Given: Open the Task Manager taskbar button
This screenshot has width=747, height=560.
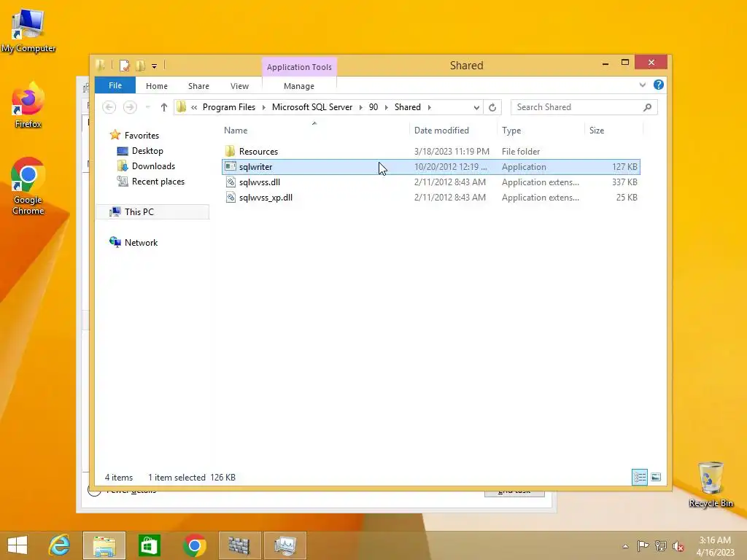Looking at the screenshot, I should tap(285, 545).
